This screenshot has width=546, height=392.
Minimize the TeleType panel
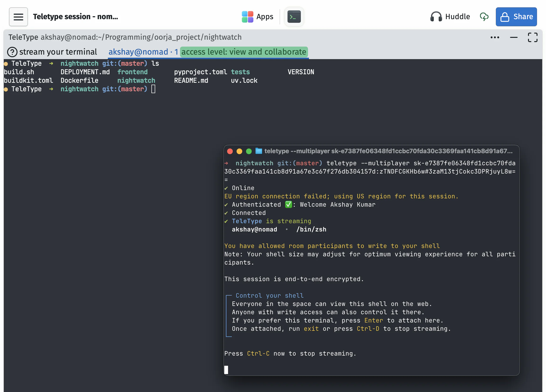(x=514, y=37)
